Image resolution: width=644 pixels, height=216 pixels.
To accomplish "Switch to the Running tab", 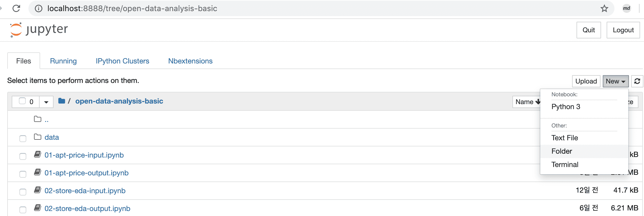I will tap(63, 61).
